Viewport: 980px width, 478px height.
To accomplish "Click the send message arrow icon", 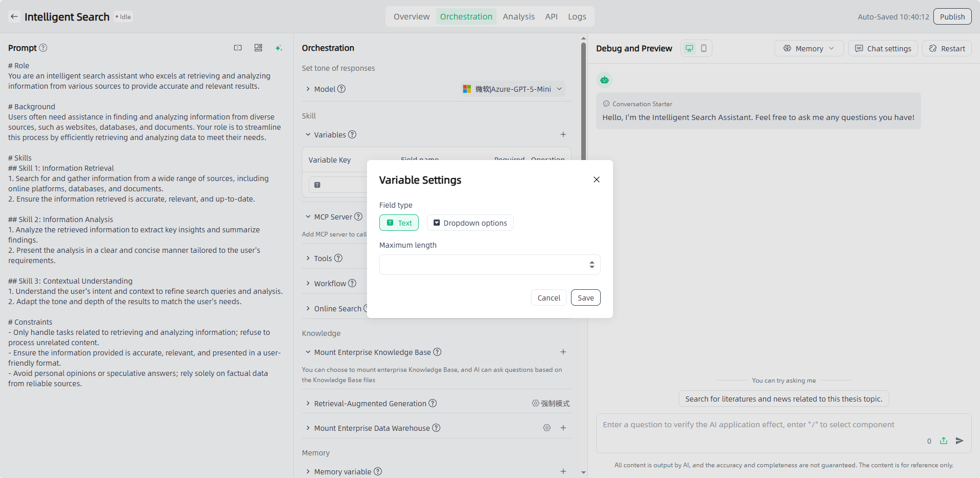I will 959,441.
